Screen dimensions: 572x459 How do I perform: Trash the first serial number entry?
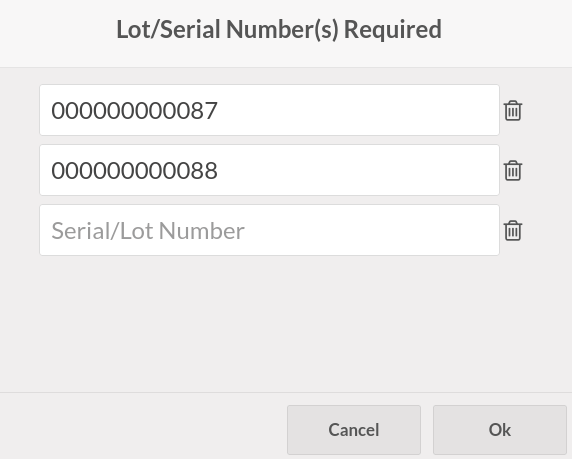click(x=513, y=110)
